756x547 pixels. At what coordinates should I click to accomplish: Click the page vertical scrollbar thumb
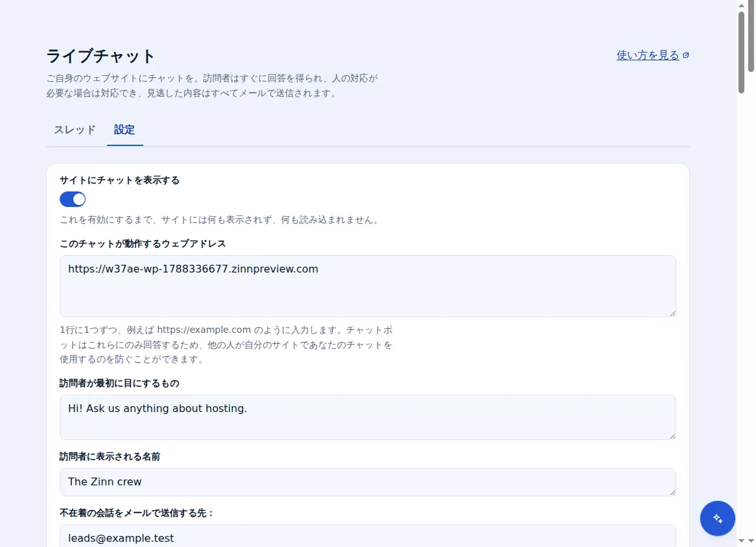741,52
